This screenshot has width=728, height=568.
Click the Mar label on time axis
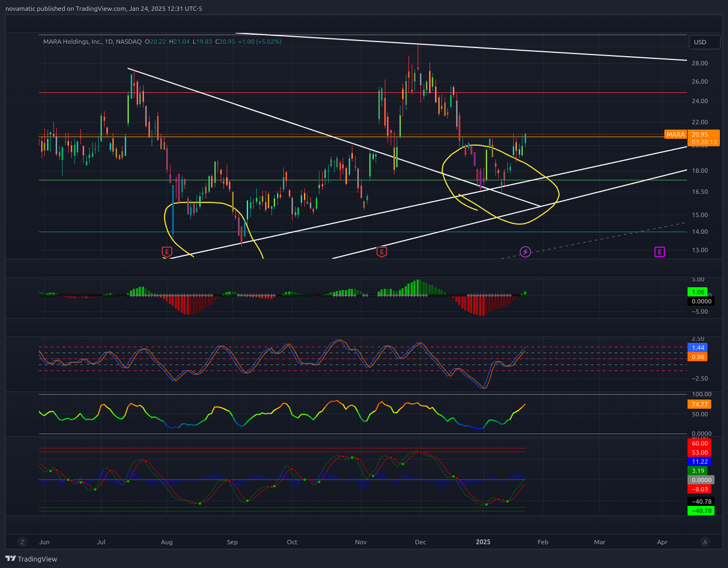pyautogui.click(x=600, y=542)
